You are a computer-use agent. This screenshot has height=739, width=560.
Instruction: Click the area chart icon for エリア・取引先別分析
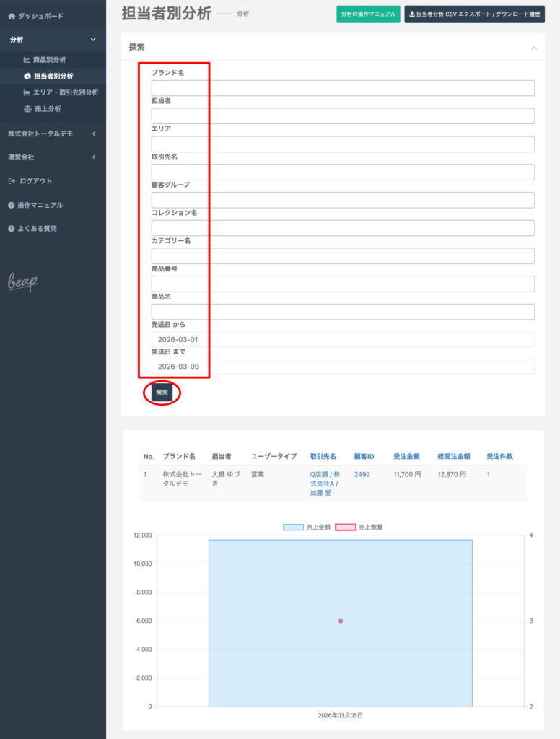(27, 92)
